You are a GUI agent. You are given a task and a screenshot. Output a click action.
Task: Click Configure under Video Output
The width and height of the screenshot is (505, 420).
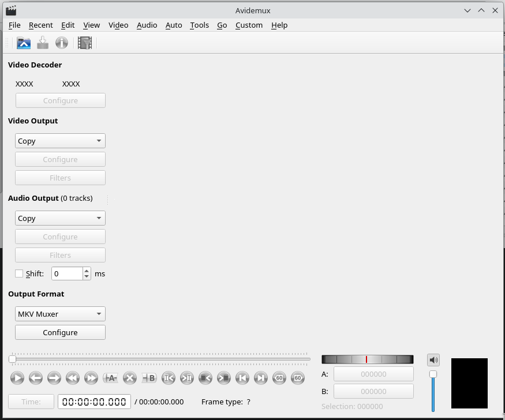click(60, 159)
